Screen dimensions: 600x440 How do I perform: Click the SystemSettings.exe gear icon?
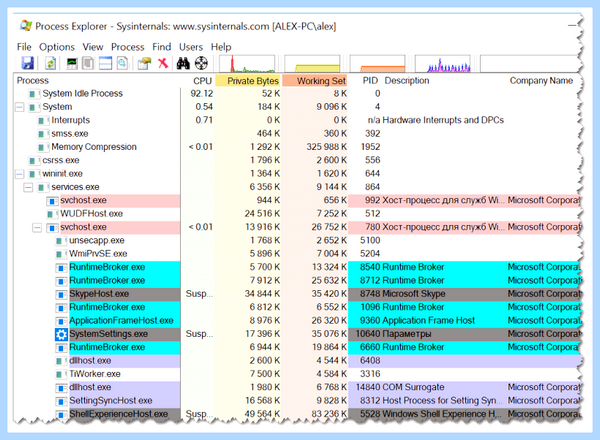(x=61, y=334)
